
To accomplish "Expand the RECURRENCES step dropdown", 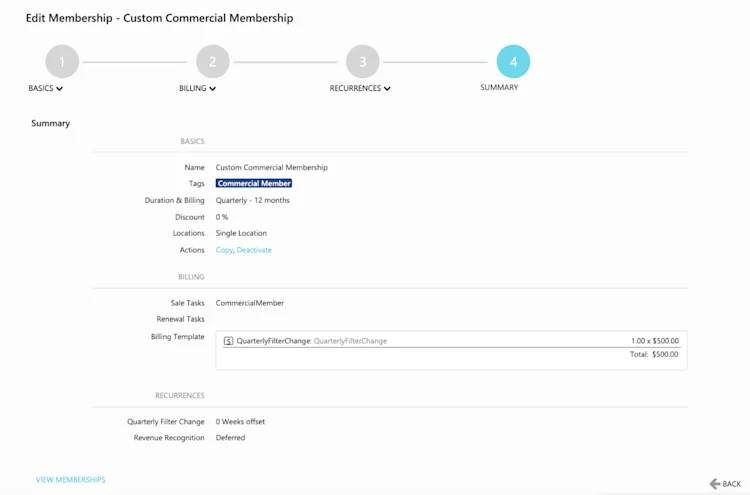I will [x=360, y=88].
